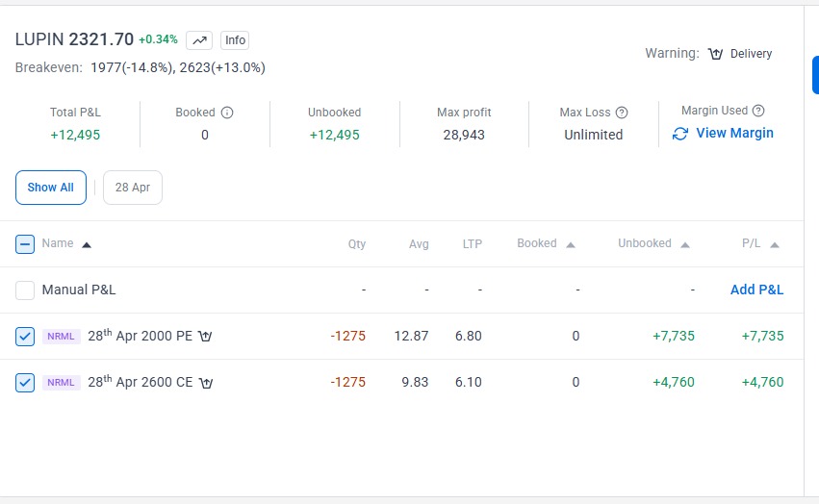Tick the Manual P&L checkbox

[x=25, y=290]
